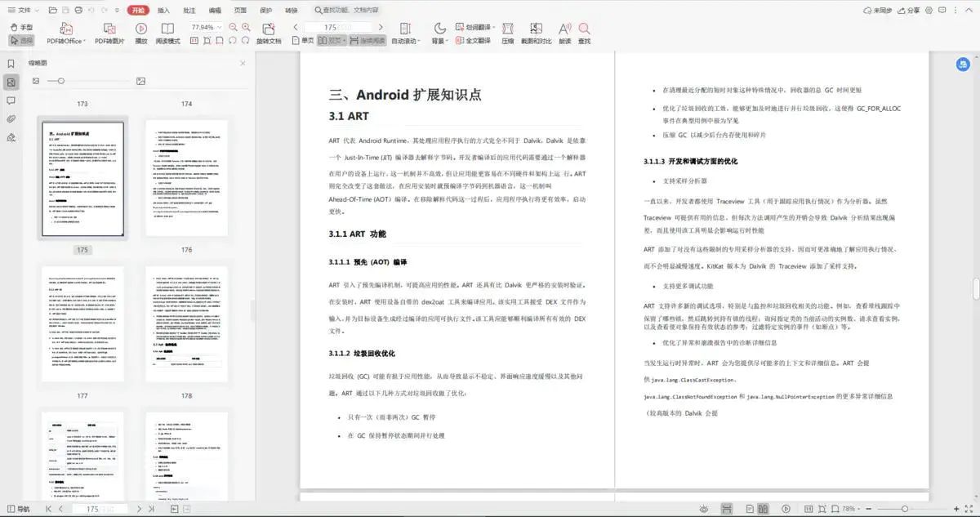This screenshot has width=980, height=517.
Task: Switch to the 批注 tab
Action: click(x=189, y=10)
